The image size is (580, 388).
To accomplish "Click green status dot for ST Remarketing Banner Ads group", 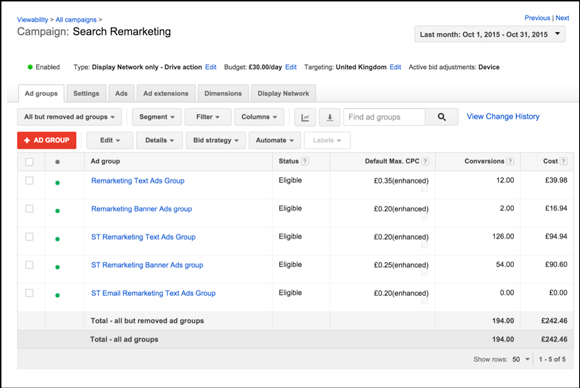I will pos(57,267).
